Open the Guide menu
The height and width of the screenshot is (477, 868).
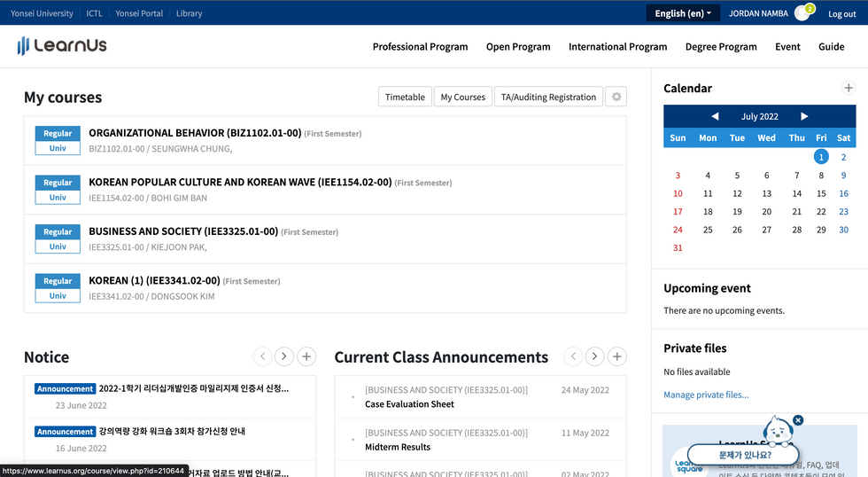(832, 46)
